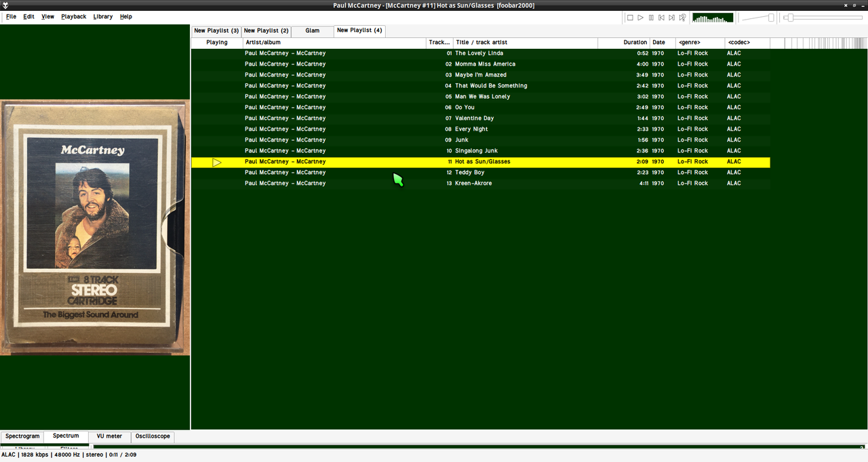
Task: Click highlighted track "Hot as Sun/Glasses"
Action: click(481, 162)
